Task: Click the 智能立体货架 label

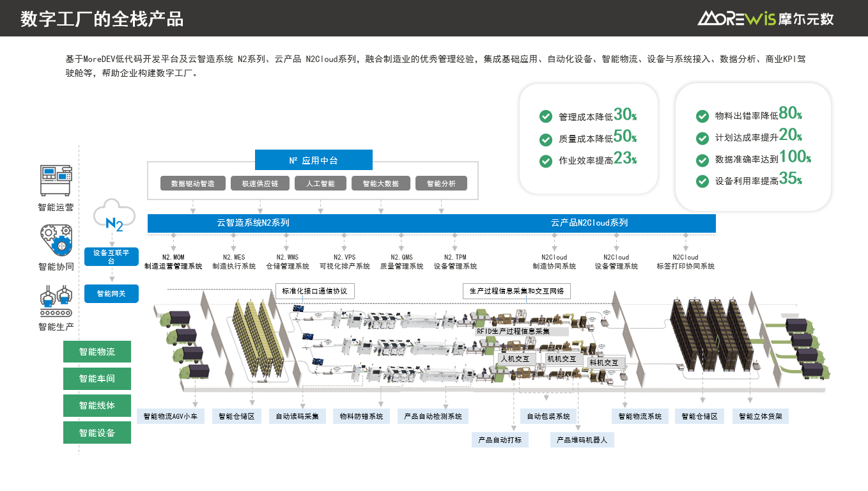Action: point(761,416)
